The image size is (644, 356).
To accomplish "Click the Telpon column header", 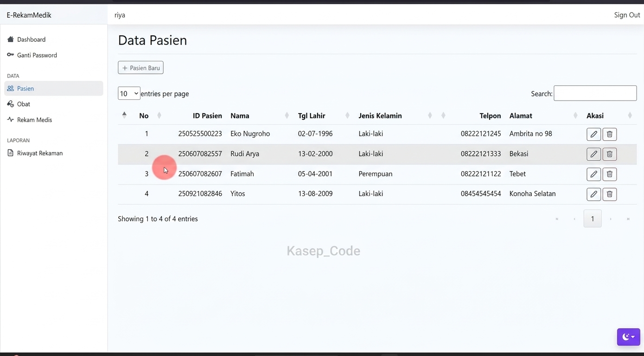I will click(x=490, y=116).
